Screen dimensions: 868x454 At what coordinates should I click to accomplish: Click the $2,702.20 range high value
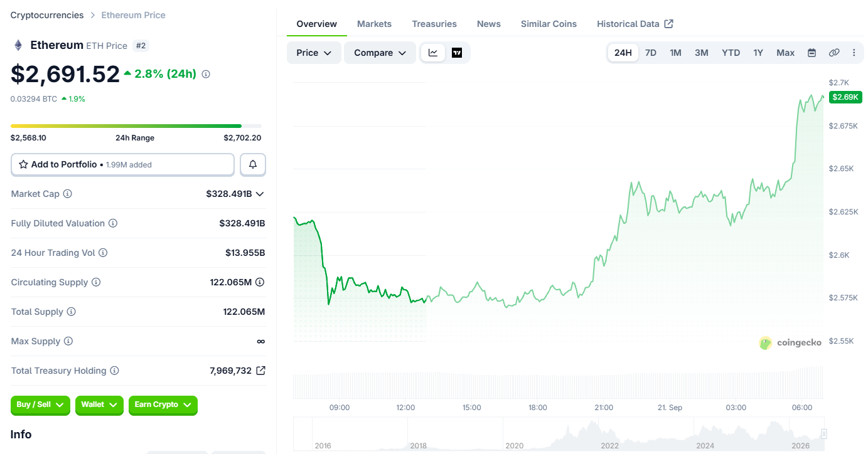tap(242, 138)
